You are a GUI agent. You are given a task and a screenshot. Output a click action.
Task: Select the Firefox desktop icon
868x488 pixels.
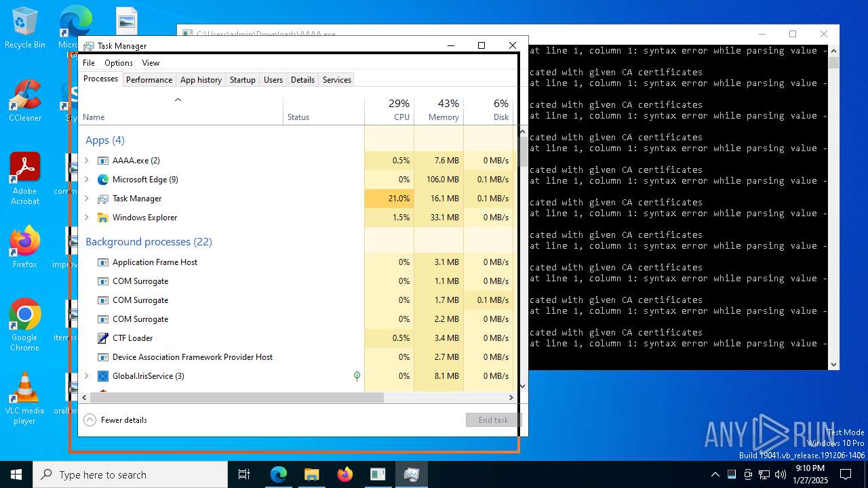pos(24,247)
